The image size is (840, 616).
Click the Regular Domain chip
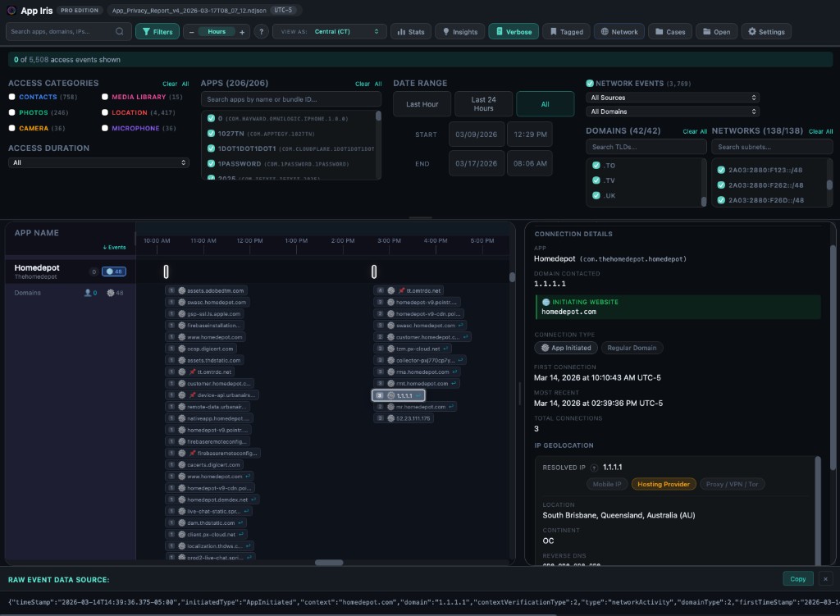632,348
